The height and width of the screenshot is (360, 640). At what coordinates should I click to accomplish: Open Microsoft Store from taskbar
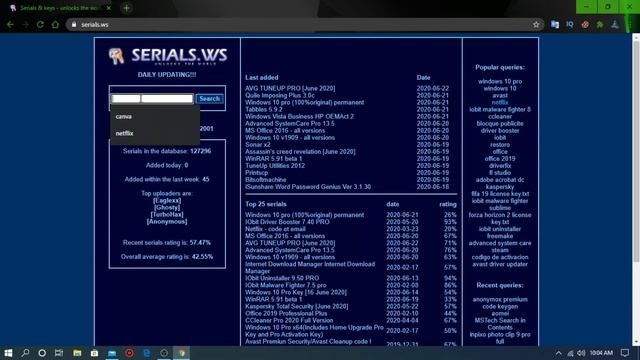94,353
